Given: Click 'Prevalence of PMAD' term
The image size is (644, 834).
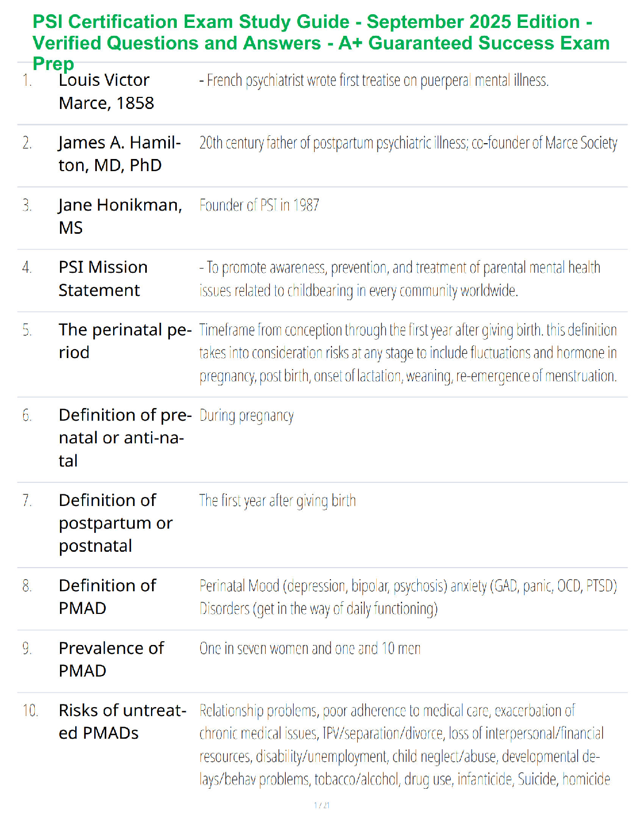Looking at the screenshot, I should click(112, 659).
